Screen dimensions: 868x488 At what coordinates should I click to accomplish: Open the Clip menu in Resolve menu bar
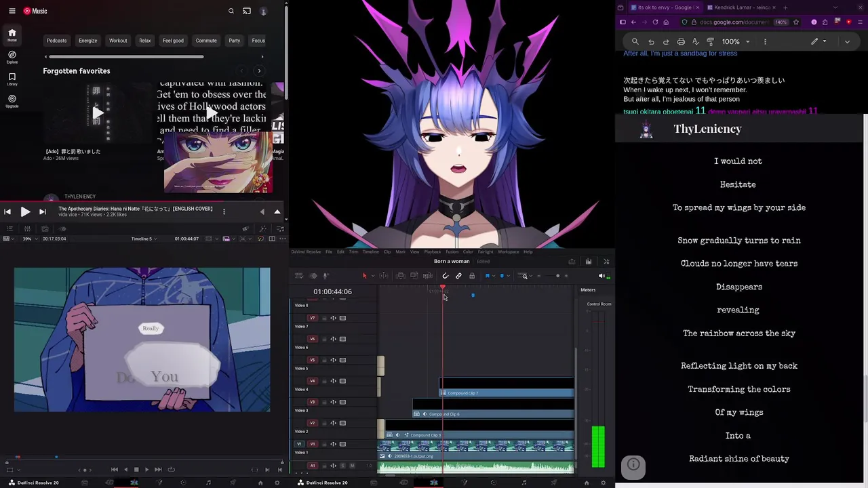[387, 252]
